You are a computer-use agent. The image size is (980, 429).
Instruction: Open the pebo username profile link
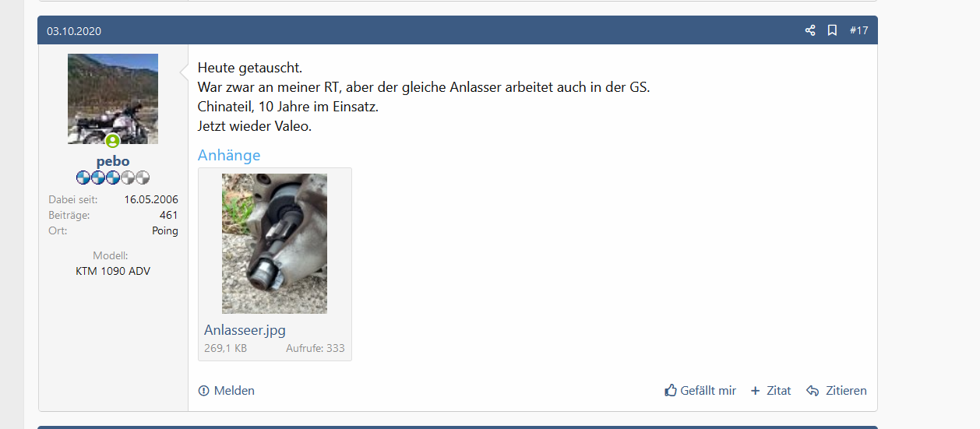coord(113,161)
